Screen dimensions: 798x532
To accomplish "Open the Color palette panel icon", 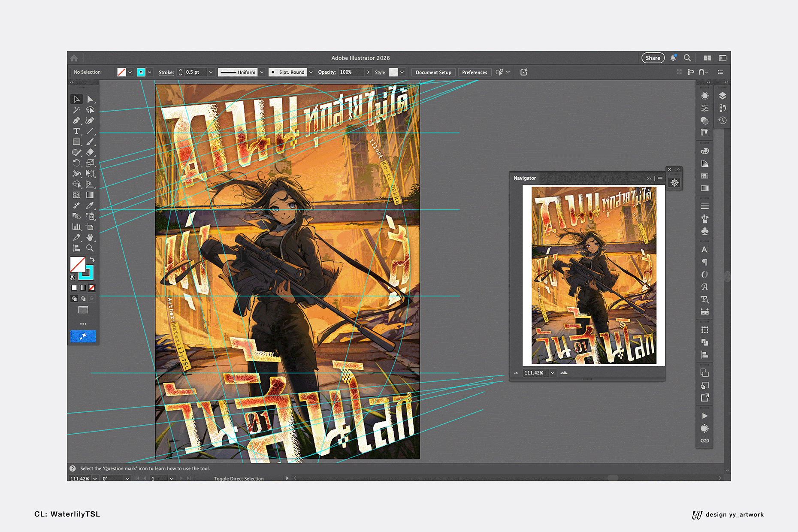I will click(x=704, y=151).
